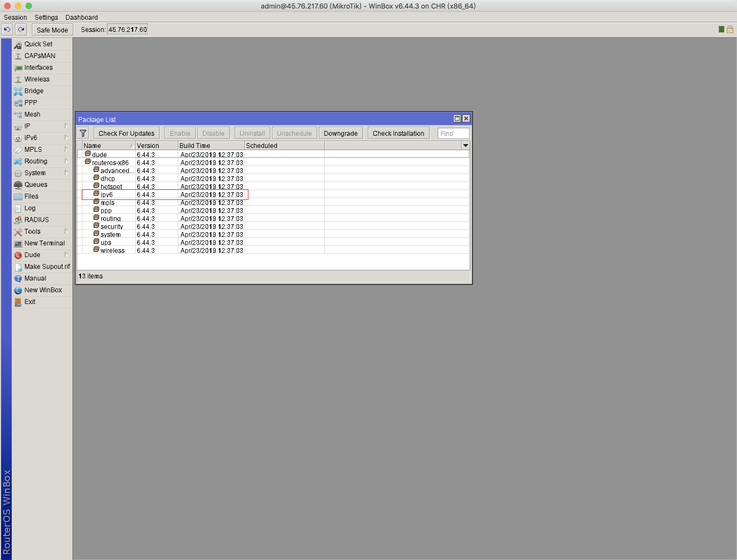The height and width of the screenshot is (560, 737).
Task: Click the Disable button in Package List
Action: (x=214, y=133)
